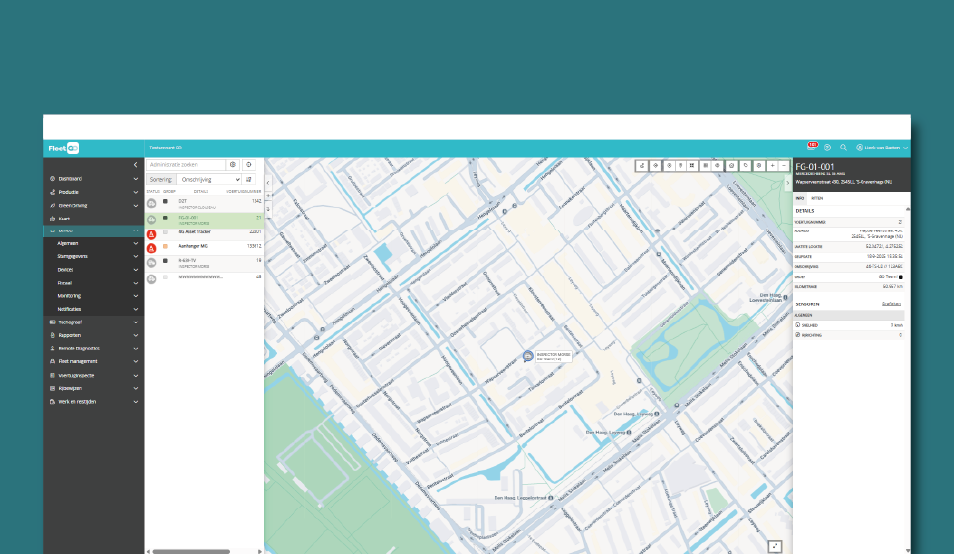Click the orange group square of Aanhanger MG

(165, 246)
